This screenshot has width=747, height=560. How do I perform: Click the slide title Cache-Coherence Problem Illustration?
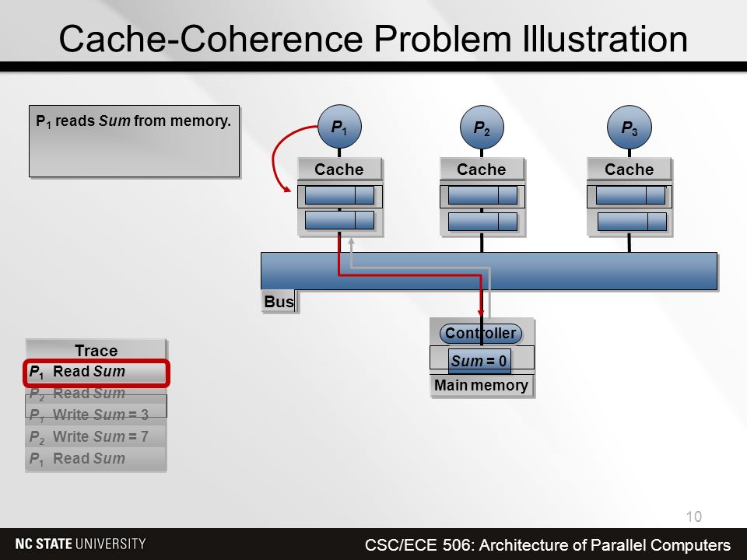(x=373, y=39)
